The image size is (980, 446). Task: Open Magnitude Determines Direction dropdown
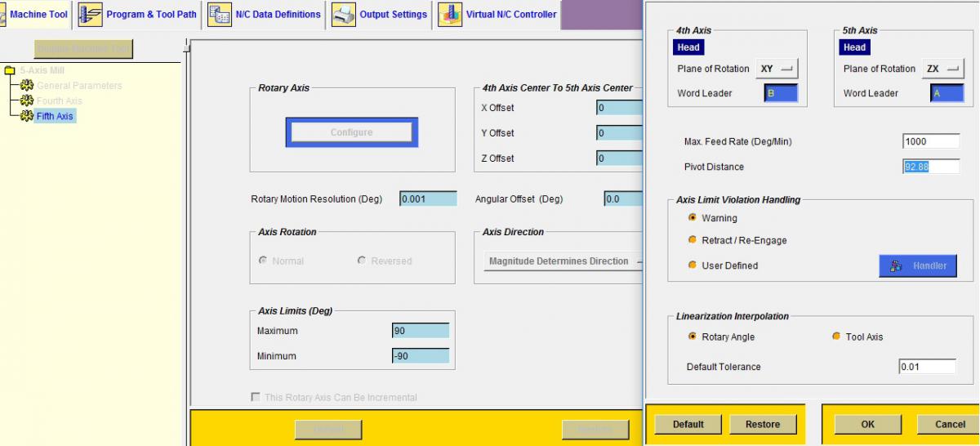coord(563,261)
